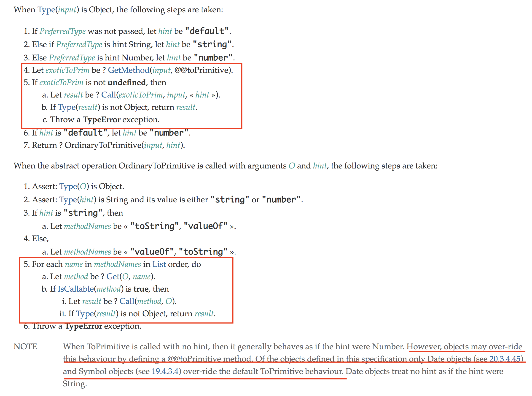
Task: Click the hint variable in step 6
Action: click(46, 133)
